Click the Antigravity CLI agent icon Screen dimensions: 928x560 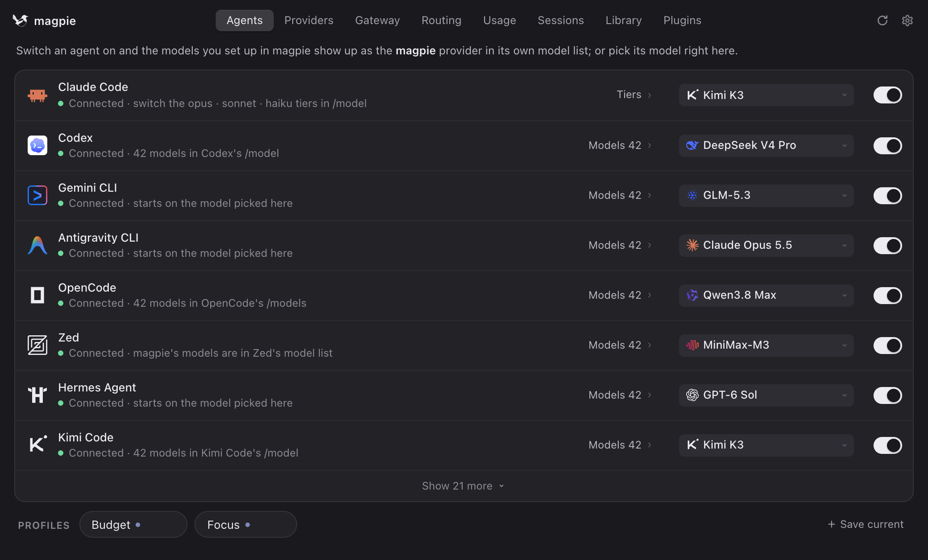37,245
